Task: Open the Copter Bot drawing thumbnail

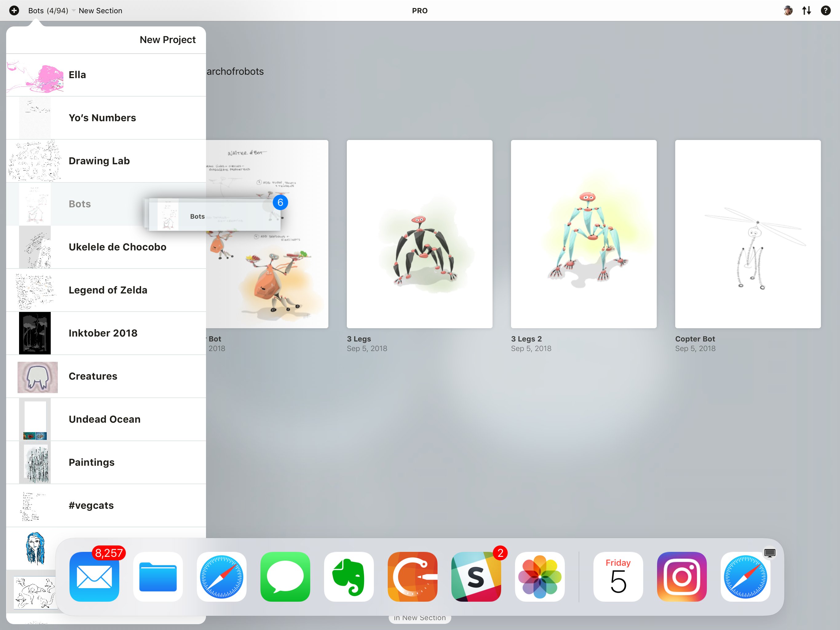Action: [x=748, y=234]
